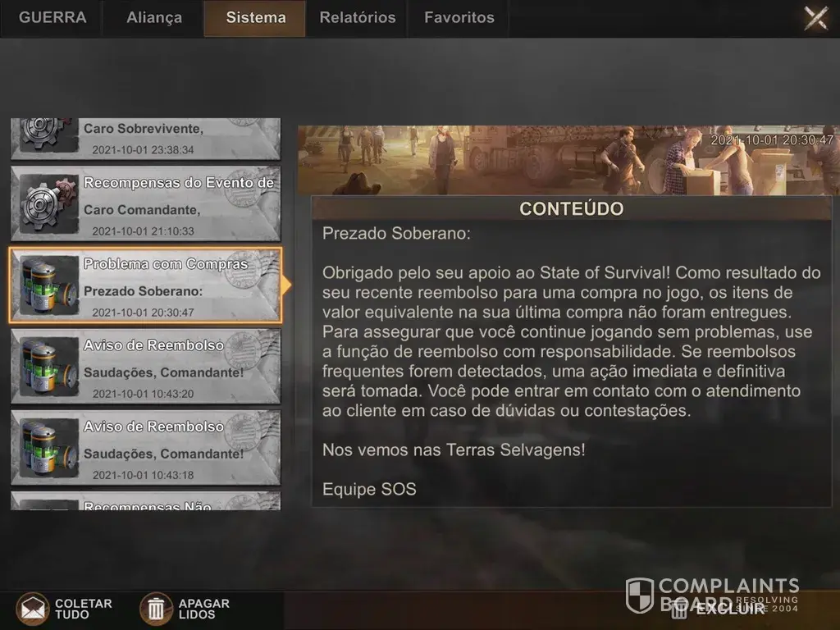Close the mail window with the X
The height and width of the screenshot is (630, 840).
pyautogui.click(x=816, y=18)
